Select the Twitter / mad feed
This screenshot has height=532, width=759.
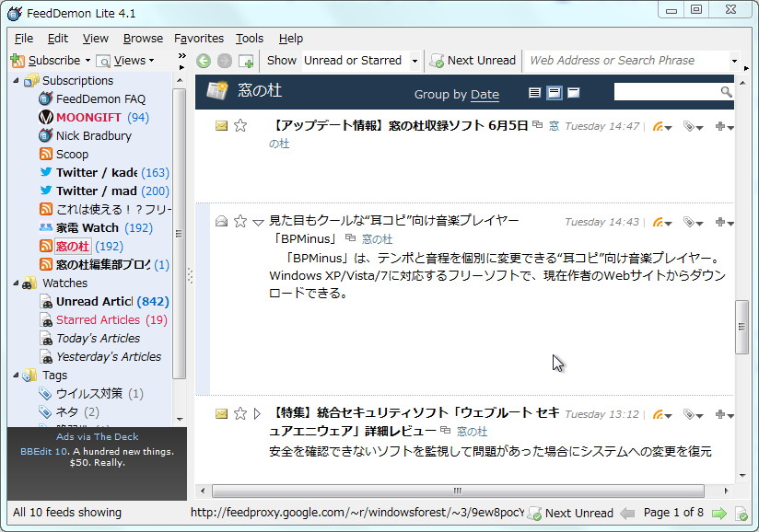pyautogui.click(x=104, y=191)
